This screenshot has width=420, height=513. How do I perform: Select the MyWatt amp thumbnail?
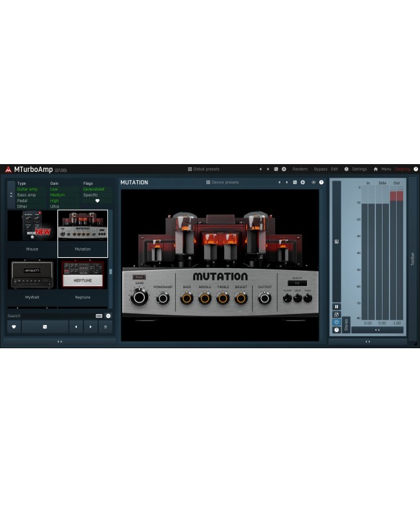tap(32, 282)
